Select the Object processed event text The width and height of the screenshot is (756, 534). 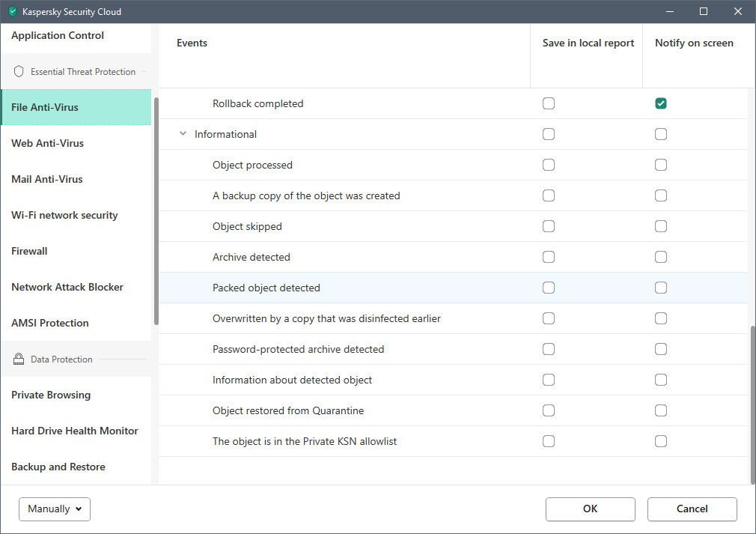click(253, 165)
